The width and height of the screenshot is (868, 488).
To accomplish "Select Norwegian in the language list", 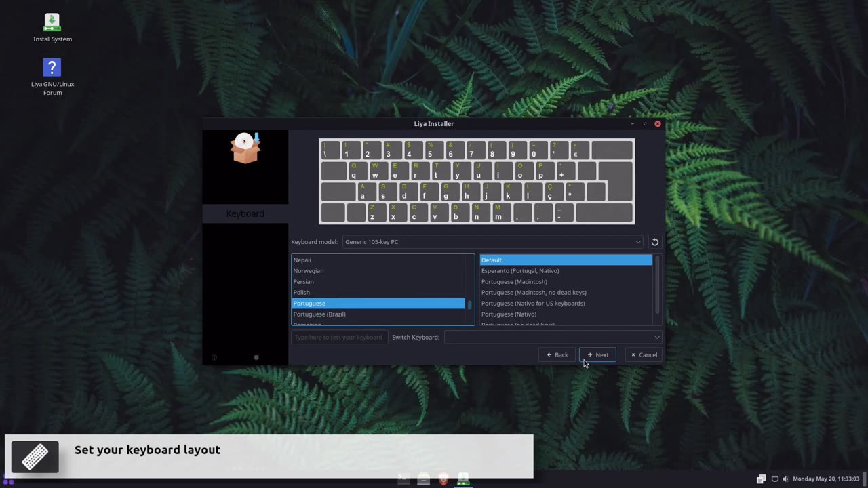I will (x=378, y=270).
